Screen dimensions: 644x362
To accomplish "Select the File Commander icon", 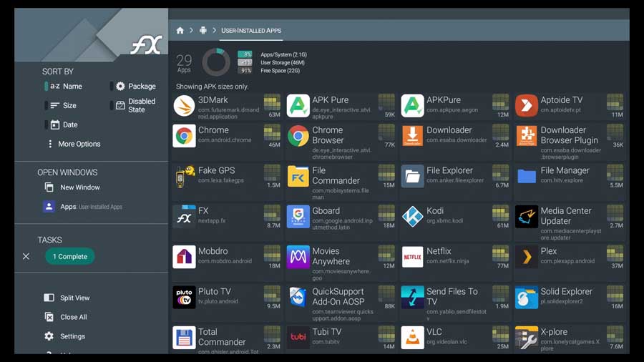I will point(298,177).
